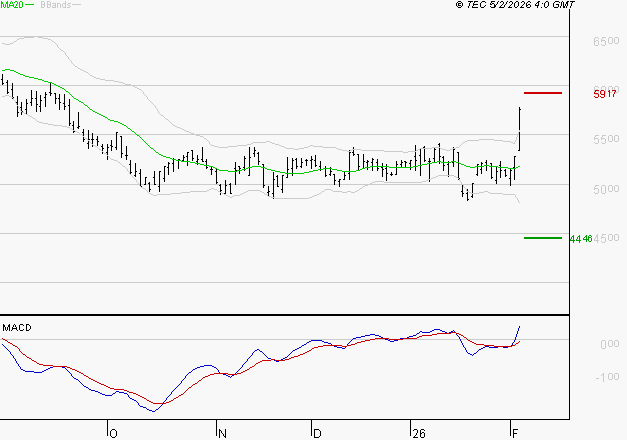Select the F month marker on time axis
The image size is (627, 440).
click(x=515, y=432)
